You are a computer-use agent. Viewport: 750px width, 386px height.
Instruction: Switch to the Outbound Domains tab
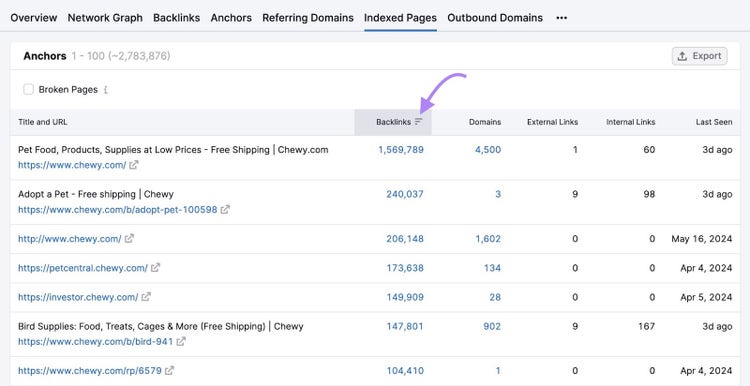(x=495, y=18)
